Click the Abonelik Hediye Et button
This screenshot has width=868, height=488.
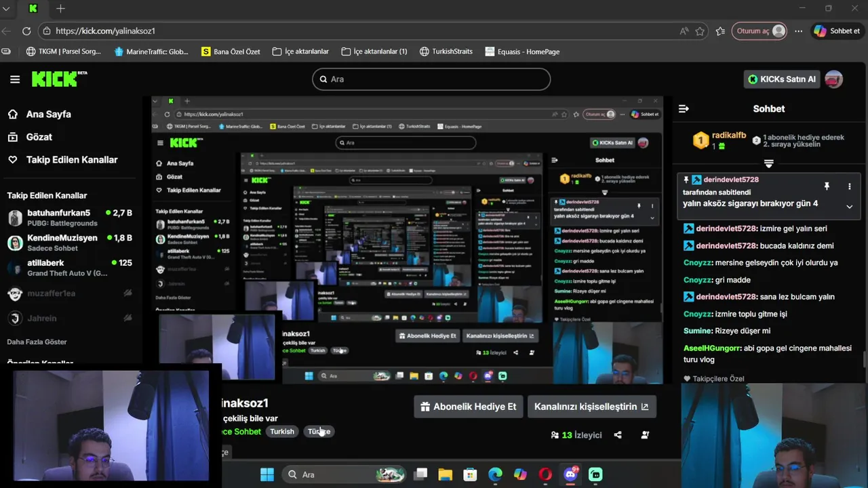point(469,407)
